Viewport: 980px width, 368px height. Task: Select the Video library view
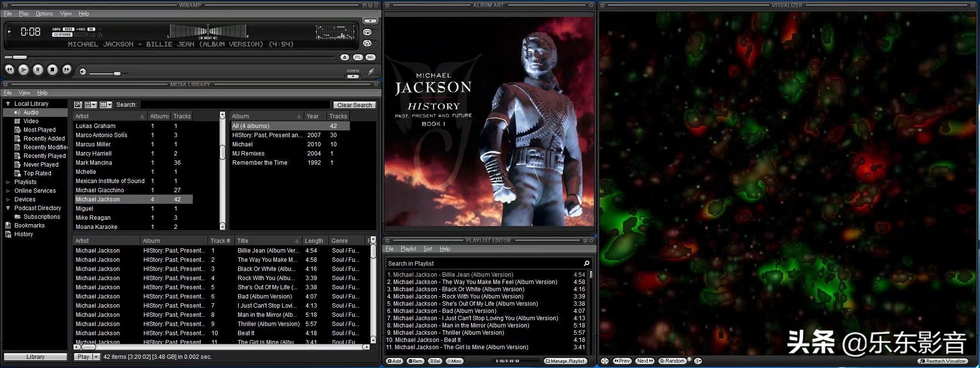point(31,121)
